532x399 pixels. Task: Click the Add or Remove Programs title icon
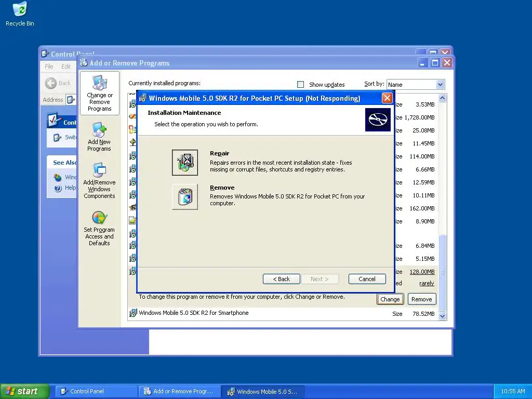84,62
